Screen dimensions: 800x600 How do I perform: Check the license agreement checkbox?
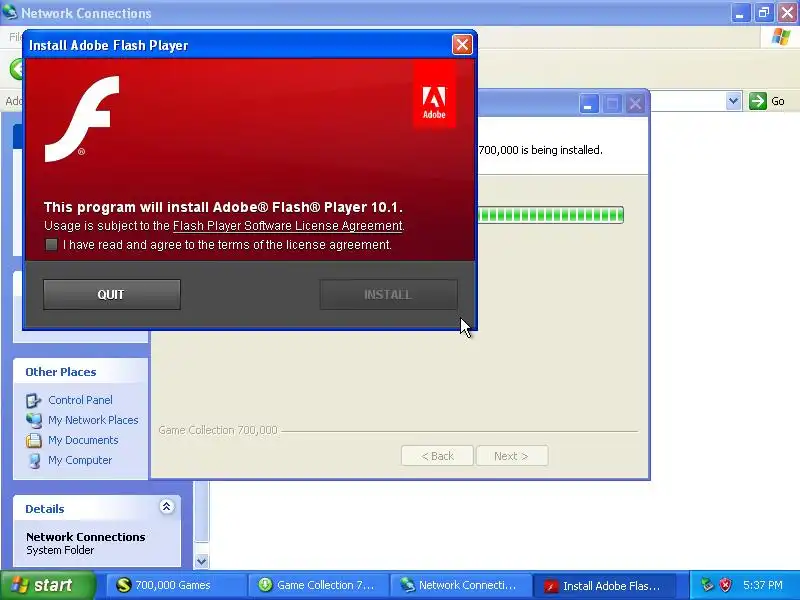click(51, 244)
